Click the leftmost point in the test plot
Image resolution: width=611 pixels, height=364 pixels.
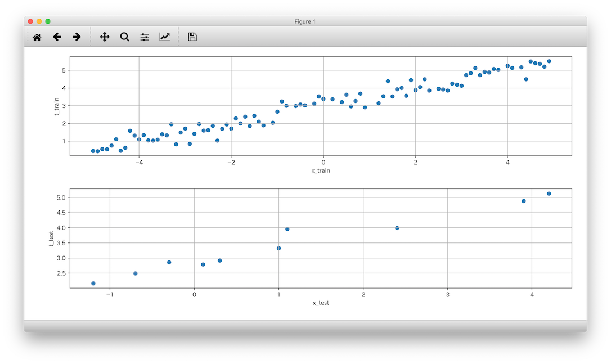(x=93, y=284)
